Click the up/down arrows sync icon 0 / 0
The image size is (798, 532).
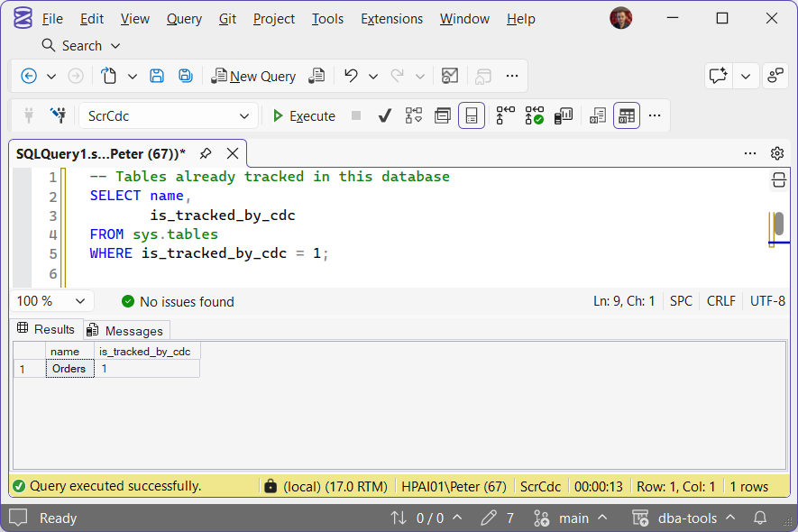point(399,518)
